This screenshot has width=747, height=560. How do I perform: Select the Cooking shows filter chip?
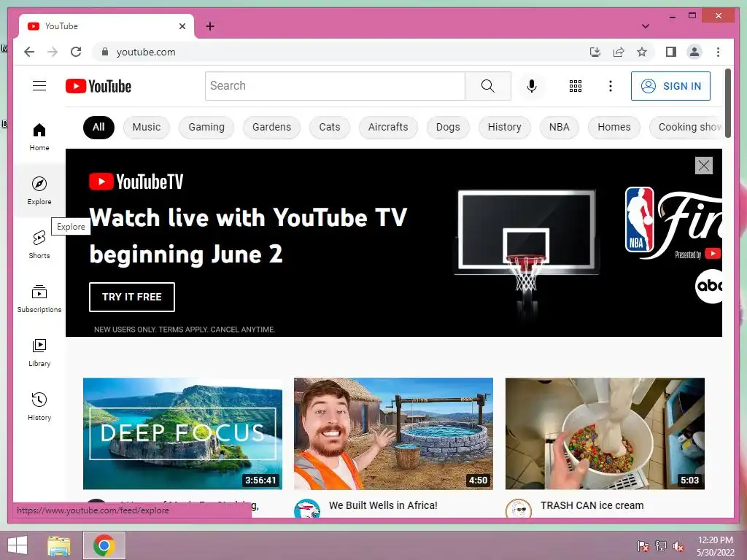(686, 127)
